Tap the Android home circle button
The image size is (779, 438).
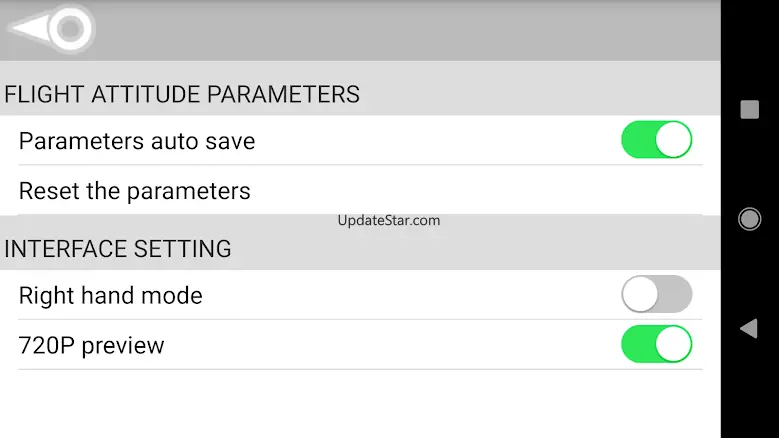[x=749, y=219]
